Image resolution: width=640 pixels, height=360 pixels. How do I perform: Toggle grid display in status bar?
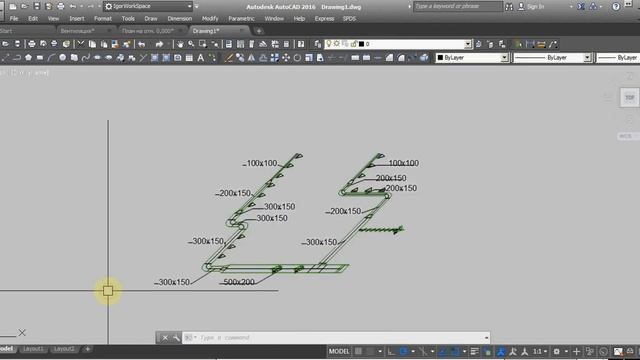click(358, 351)
